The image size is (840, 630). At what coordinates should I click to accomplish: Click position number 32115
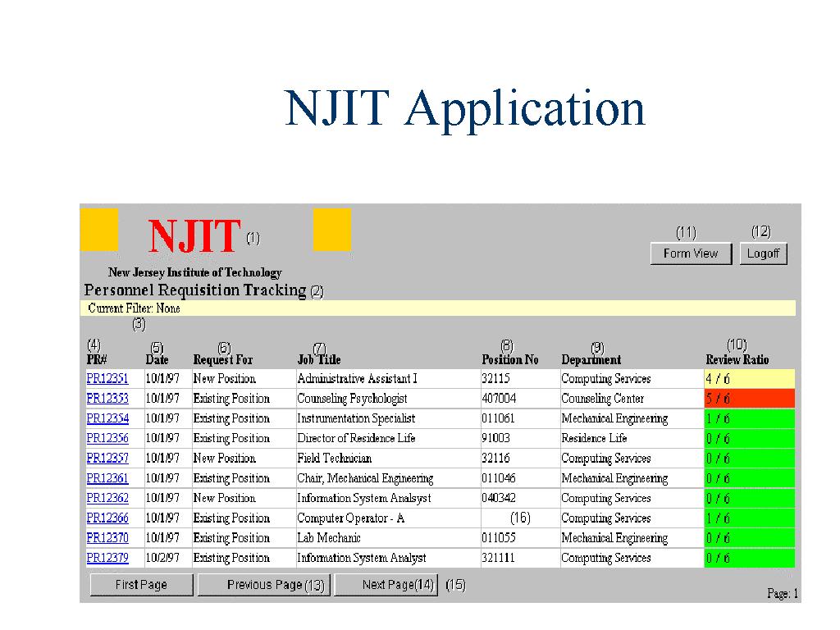(495, 379)
